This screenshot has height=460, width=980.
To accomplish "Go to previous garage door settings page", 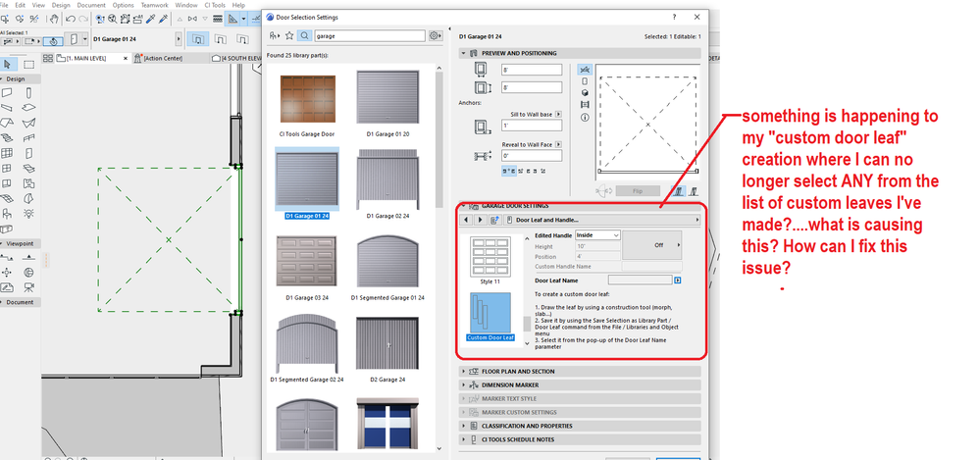I will [x=466, y=220].
